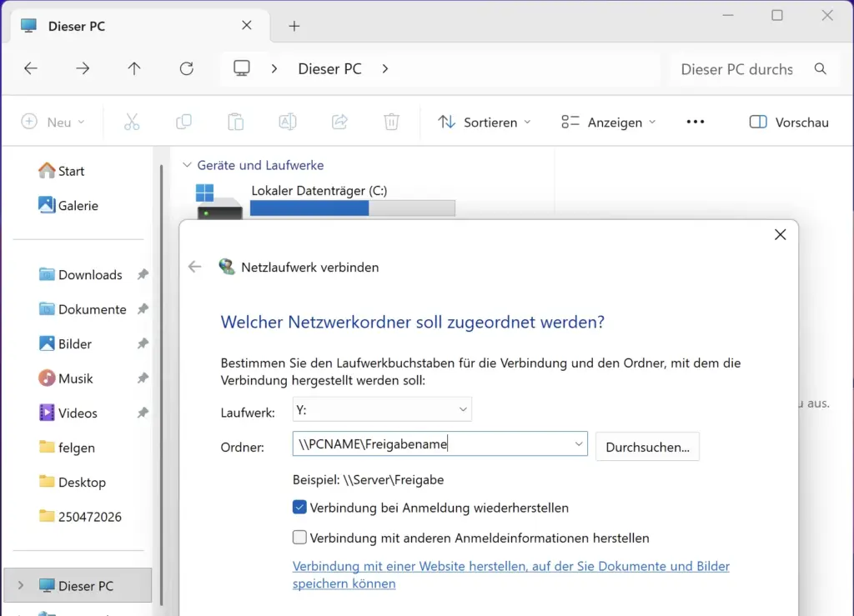
Task: Click the monitor icon in address bar
Action: coord(242,68)
